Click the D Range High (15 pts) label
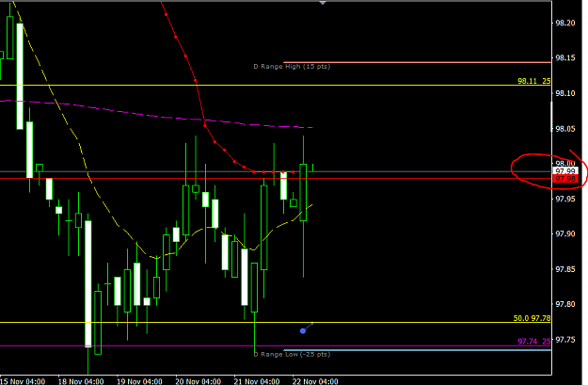 click(x=292, y=67)
